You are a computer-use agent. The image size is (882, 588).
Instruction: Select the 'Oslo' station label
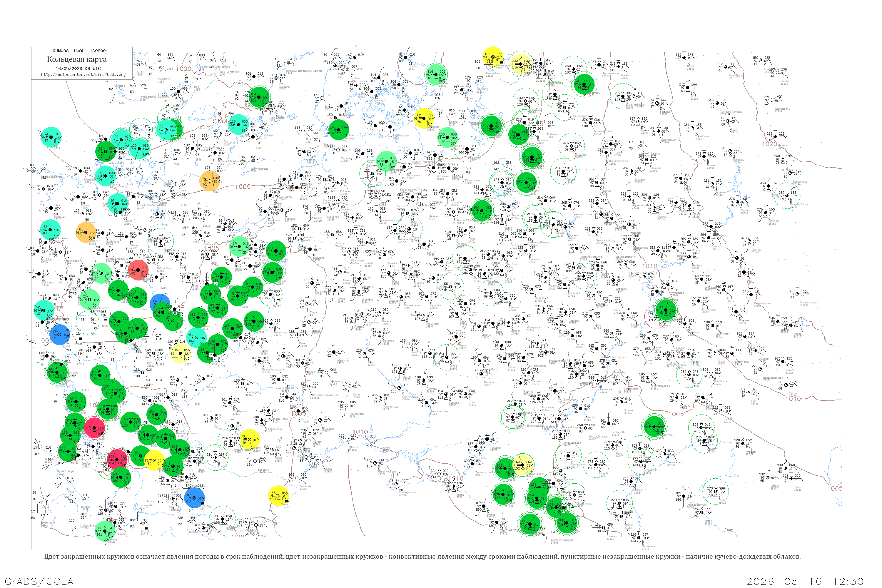click(197, 87)
